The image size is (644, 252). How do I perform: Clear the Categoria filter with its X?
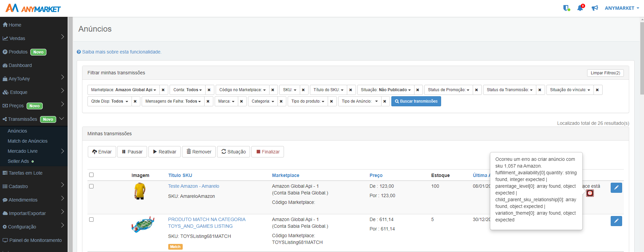click(281, 101)
